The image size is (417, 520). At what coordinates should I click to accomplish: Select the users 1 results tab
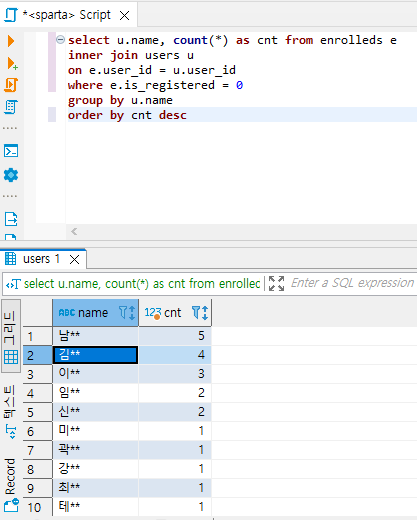coord(41,259)
